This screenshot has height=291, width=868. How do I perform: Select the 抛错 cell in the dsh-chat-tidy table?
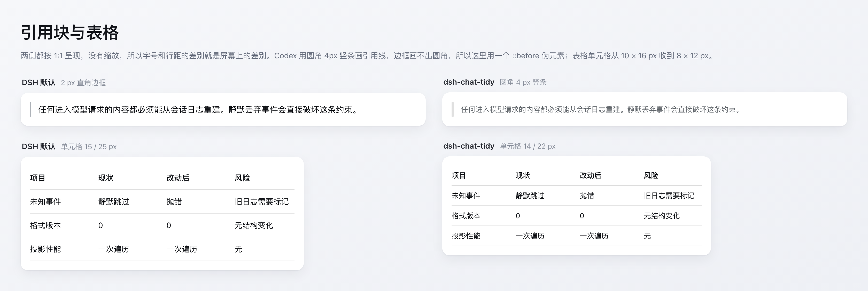click(x=587, y=196)
